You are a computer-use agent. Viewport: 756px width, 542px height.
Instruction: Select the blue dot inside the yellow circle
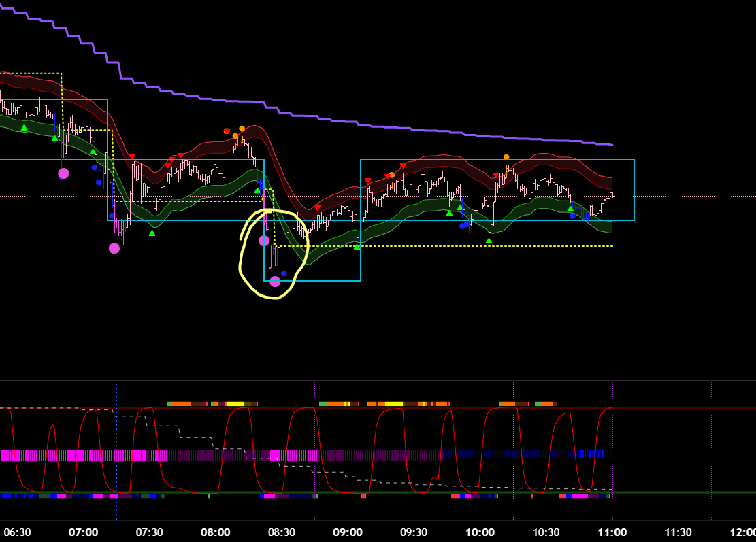tap(284, 273)
